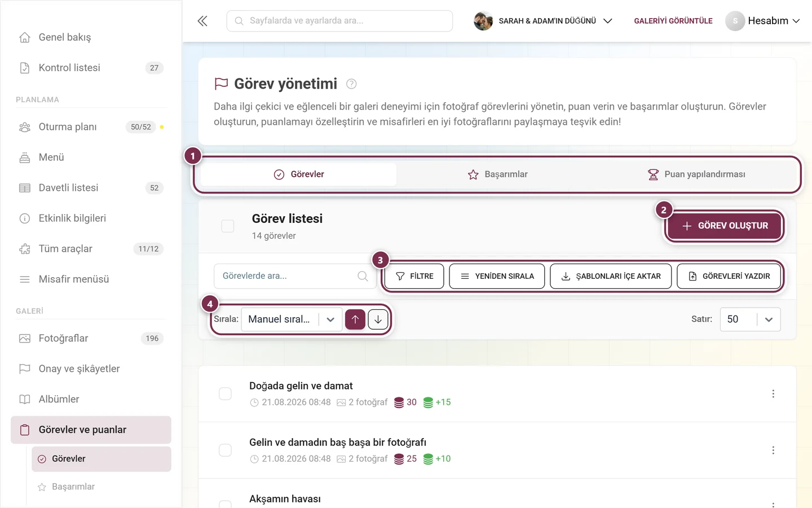Click the FİLTRE button

pos(414,276)
